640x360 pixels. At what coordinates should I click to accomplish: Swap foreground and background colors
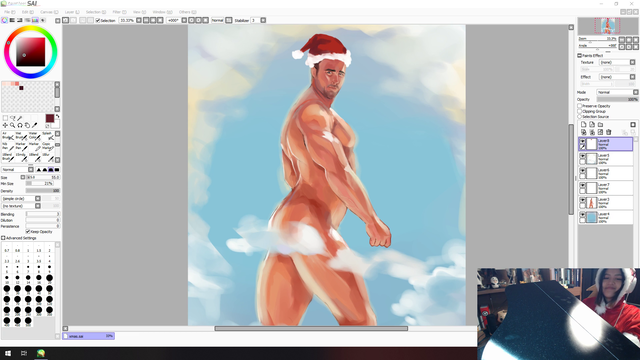[x=57, y=117]
